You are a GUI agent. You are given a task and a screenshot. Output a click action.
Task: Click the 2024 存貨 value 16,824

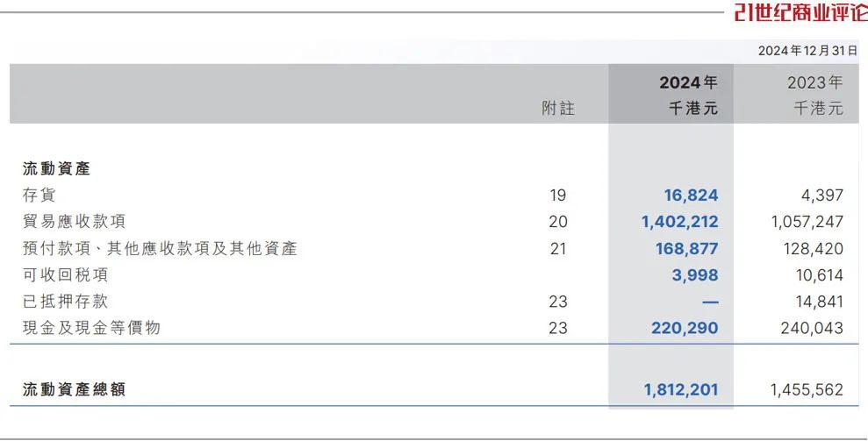[691, 195]
